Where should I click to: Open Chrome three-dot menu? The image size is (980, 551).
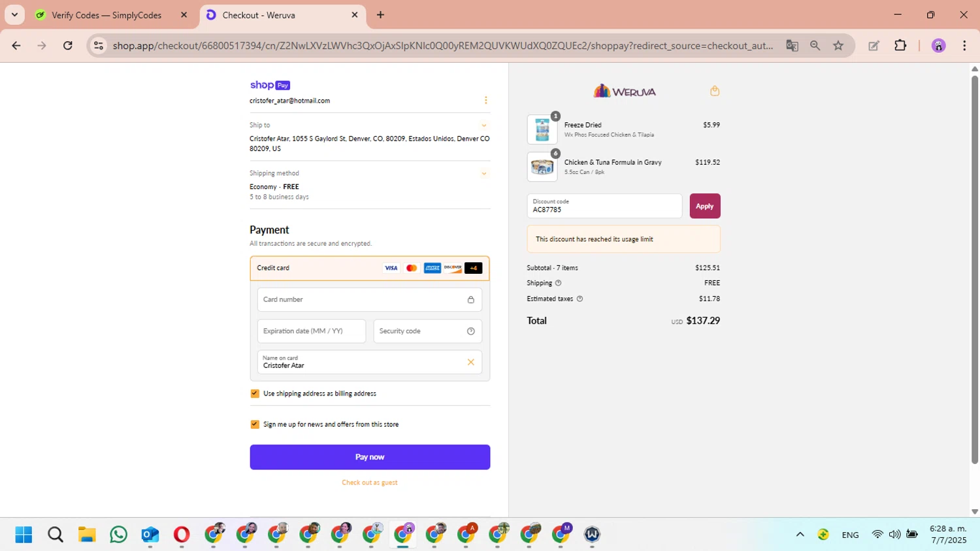(964, 45)
